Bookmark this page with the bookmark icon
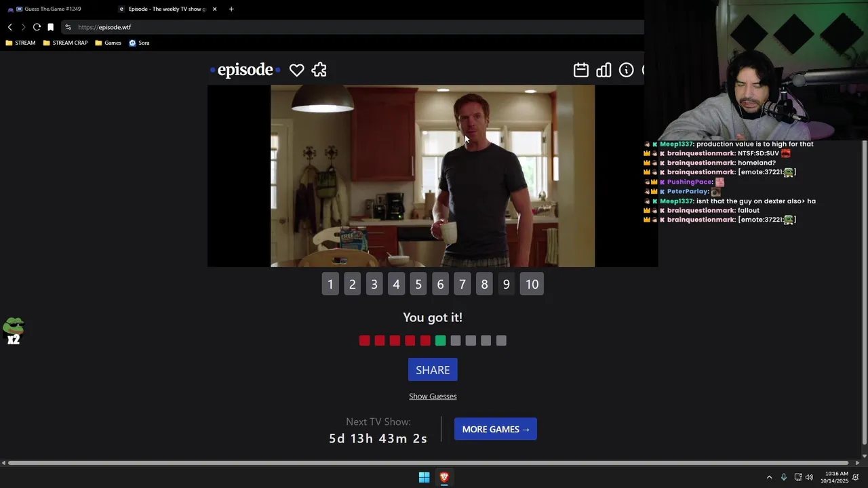The height and width of the screenshot is (488, 868). click(x=50, y=27)
